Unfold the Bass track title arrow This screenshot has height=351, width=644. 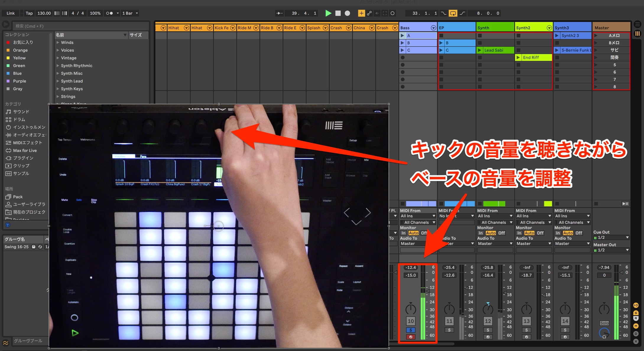433,28
